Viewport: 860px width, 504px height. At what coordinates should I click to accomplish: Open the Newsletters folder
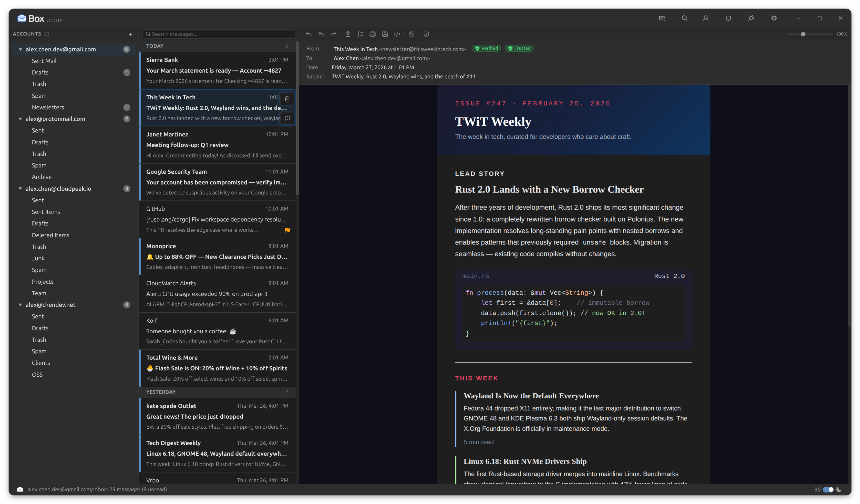pyautogui.click(x=48, y=107)
